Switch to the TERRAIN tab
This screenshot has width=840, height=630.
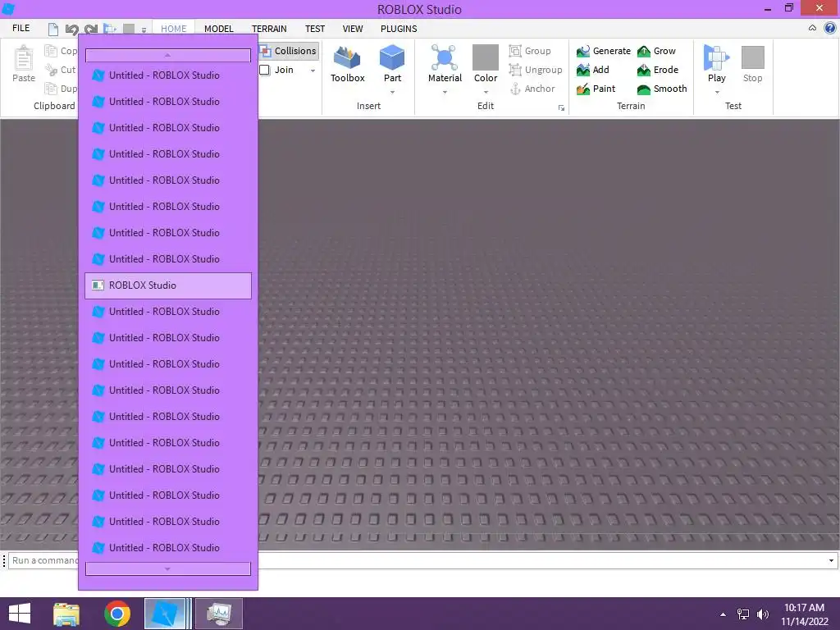(x=269, y=29)
